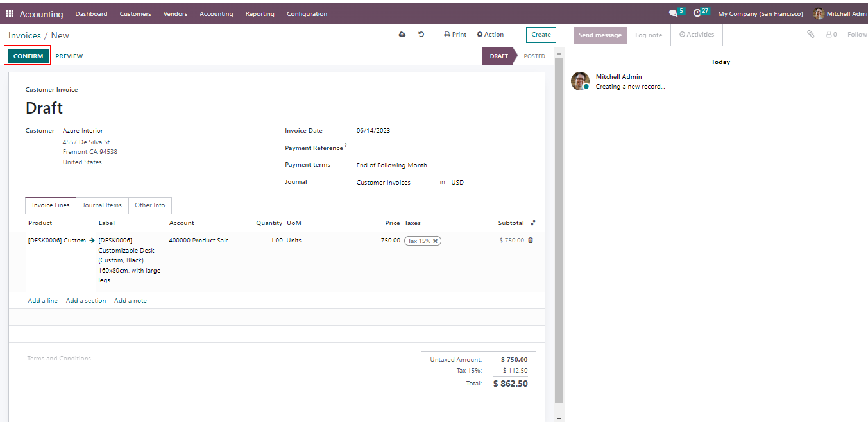Switch to the Other Info tab
The width and height of the screenshot is (868, 422).
click(x=149, y=205)
